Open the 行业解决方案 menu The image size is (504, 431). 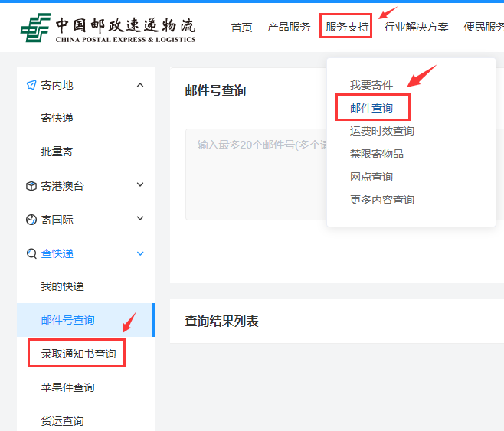416,28
